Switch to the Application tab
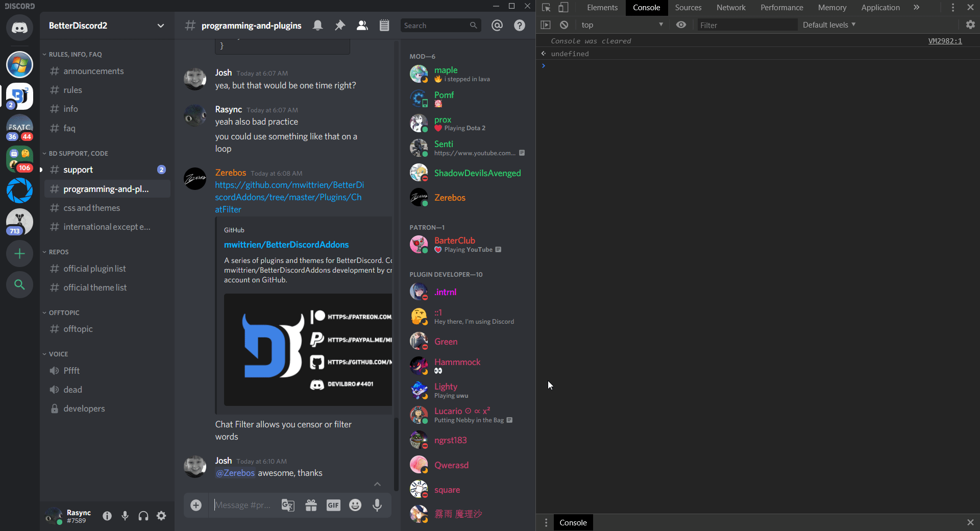980x531 pixels. [x=880, y=8]
